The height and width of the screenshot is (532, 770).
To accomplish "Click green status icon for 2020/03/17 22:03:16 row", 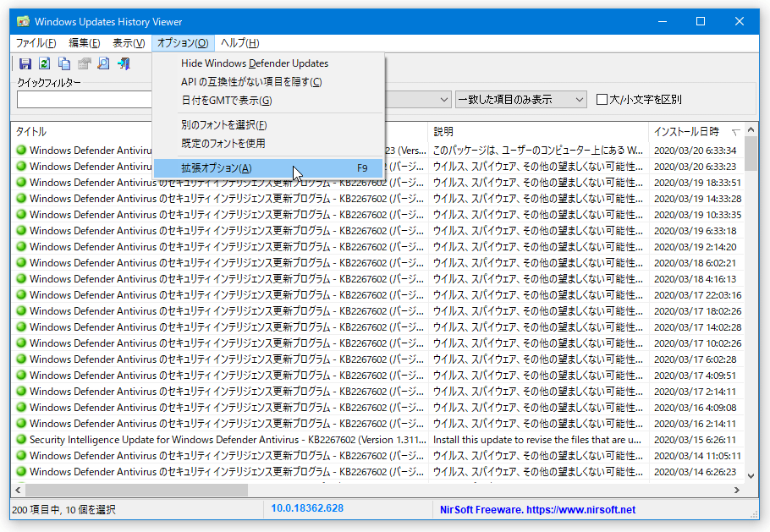I will pos(21,294).
